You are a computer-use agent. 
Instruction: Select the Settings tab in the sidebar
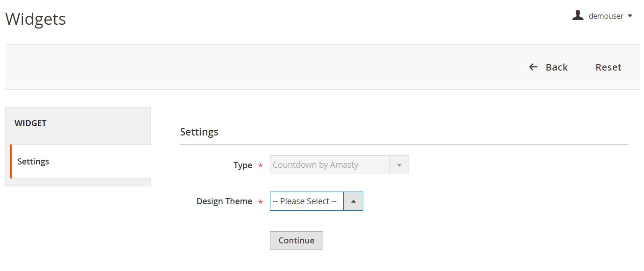click(x=33, y=162)
